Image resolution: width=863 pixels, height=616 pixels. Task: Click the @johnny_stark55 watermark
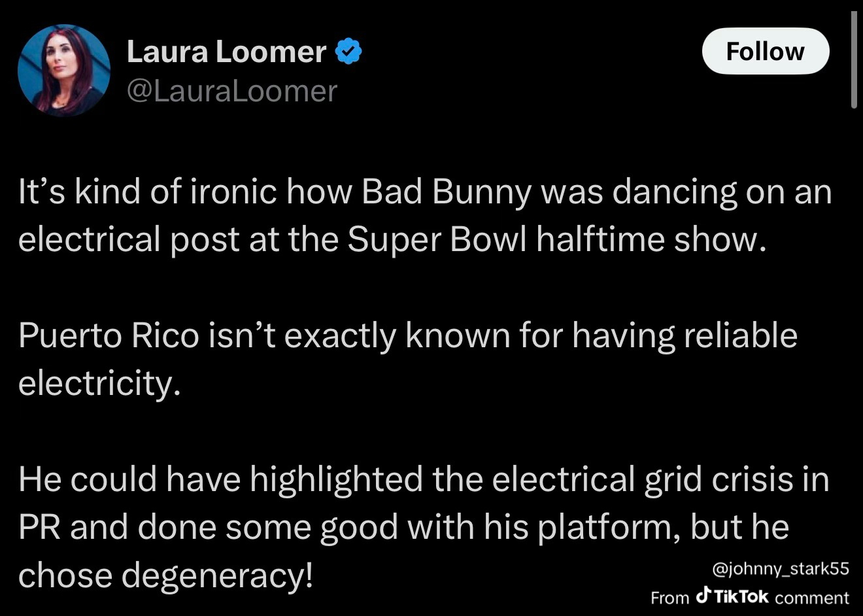(781, 569)
